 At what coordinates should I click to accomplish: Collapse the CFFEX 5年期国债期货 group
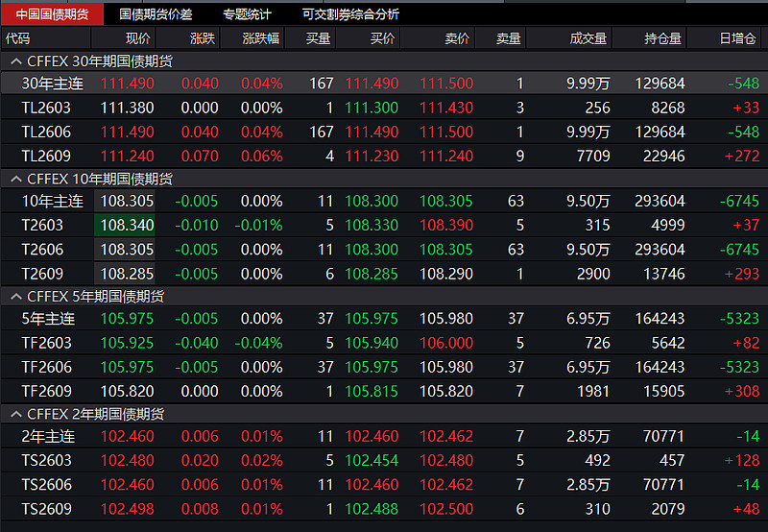pos(16,297)
